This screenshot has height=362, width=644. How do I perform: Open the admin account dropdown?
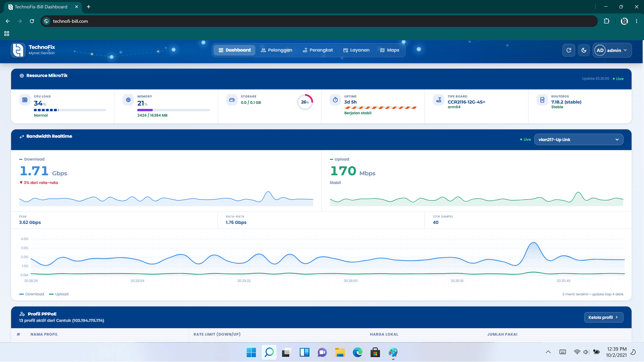pos(612,50)
